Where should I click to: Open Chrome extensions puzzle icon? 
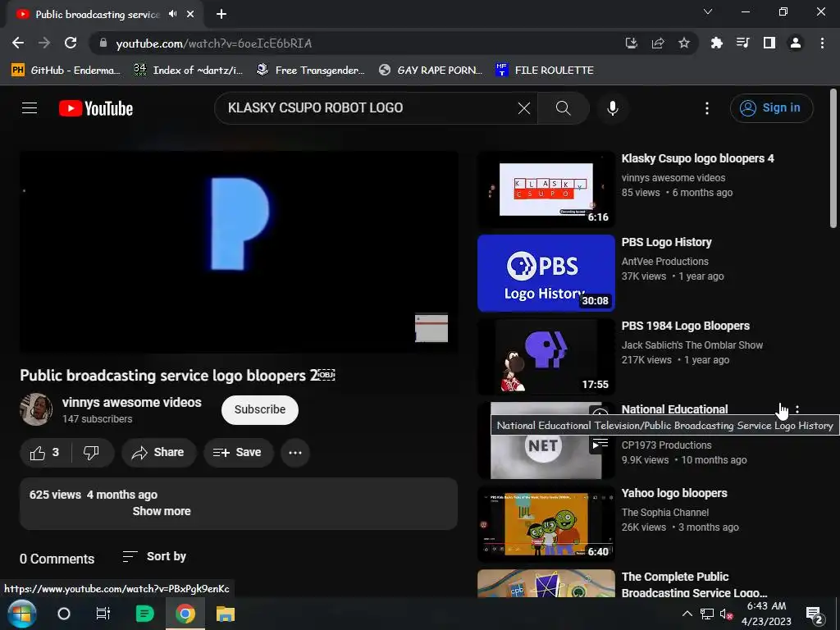point(716,43)
